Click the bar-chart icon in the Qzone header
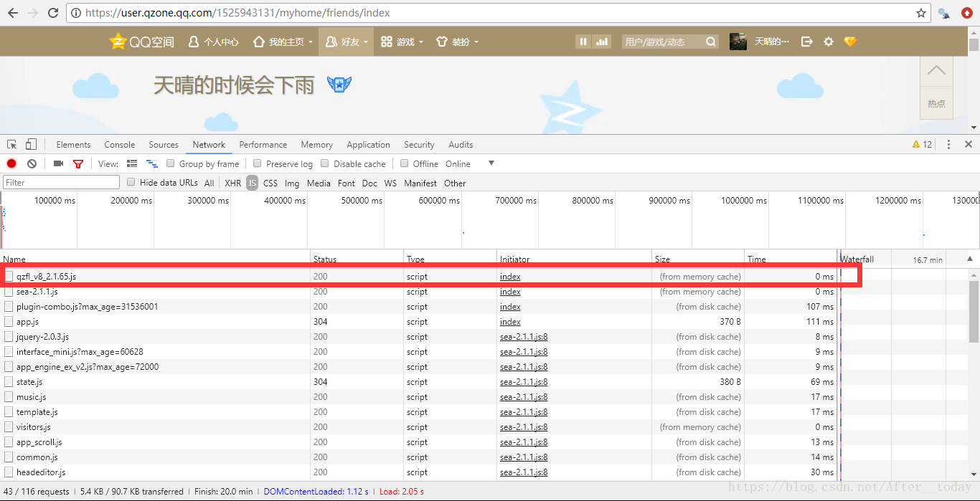This screenshot has width=980, height=501. tap(603, 42)
